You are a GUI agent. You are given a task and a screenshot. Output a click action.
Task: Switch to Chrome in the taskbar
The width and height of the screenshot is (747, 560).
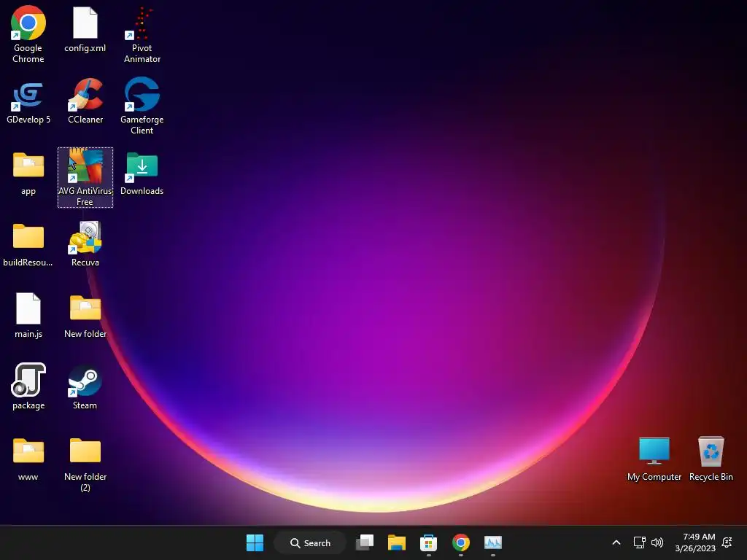tap(461, 542)
